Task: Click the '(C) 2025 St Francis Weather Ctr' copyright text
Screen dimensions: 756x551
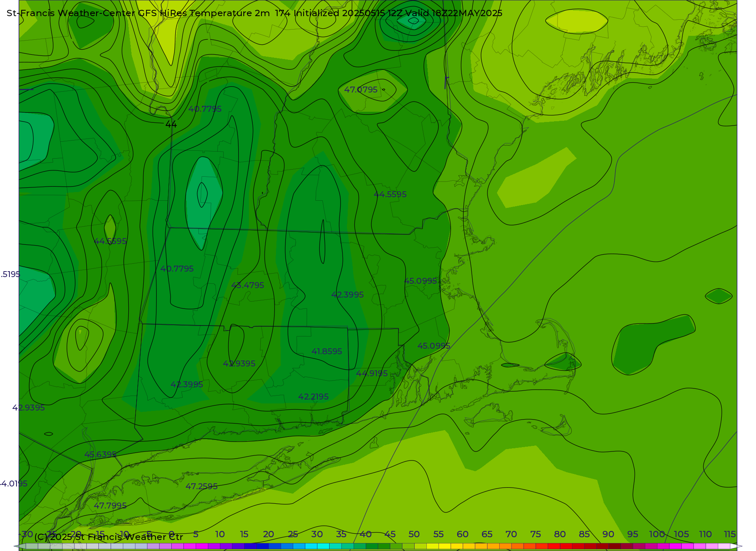Action: pos(109,537)
